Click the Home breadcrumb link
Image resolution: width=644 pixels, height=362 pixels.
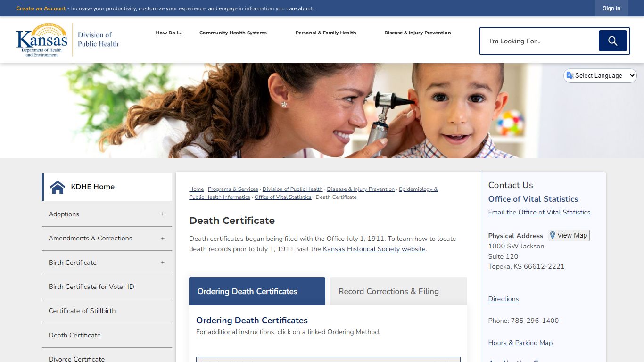(197, 189)
